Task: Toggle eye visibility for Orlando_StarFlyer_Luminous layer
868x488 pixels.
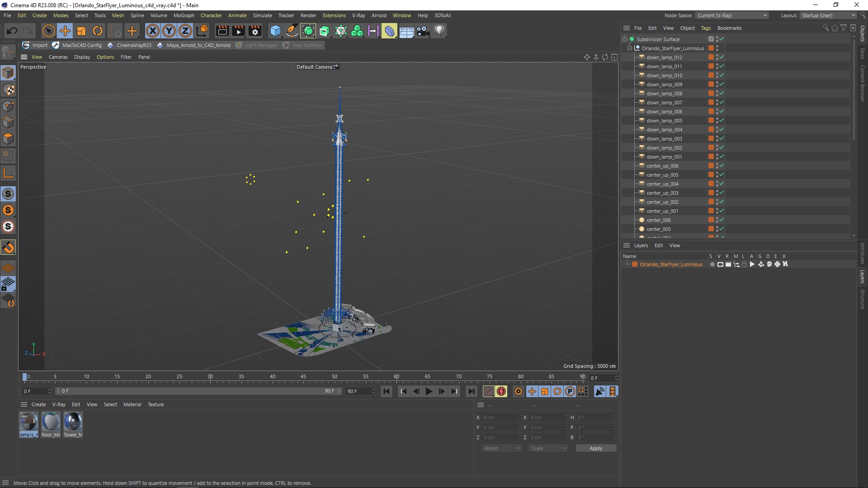Action: (x=720, y=264)
